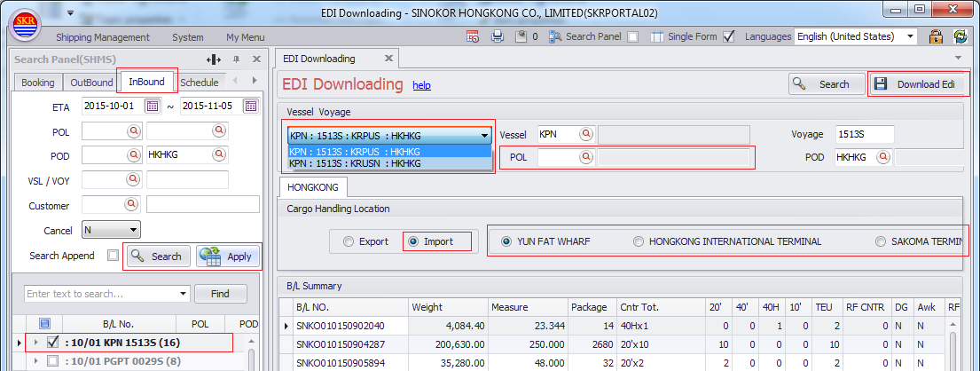Click the printer icon in top toolbar
This screenshot has height=371, width=980.
click(498, 36)
